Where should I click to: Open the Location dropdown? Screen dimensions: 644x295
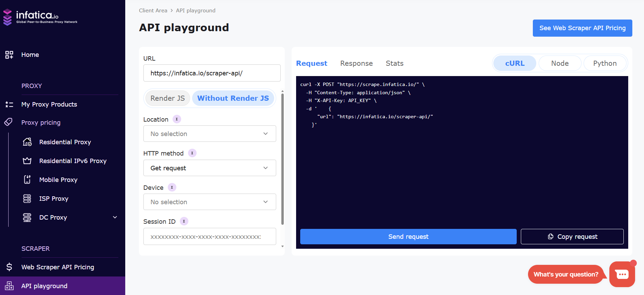tap(210, 134)
